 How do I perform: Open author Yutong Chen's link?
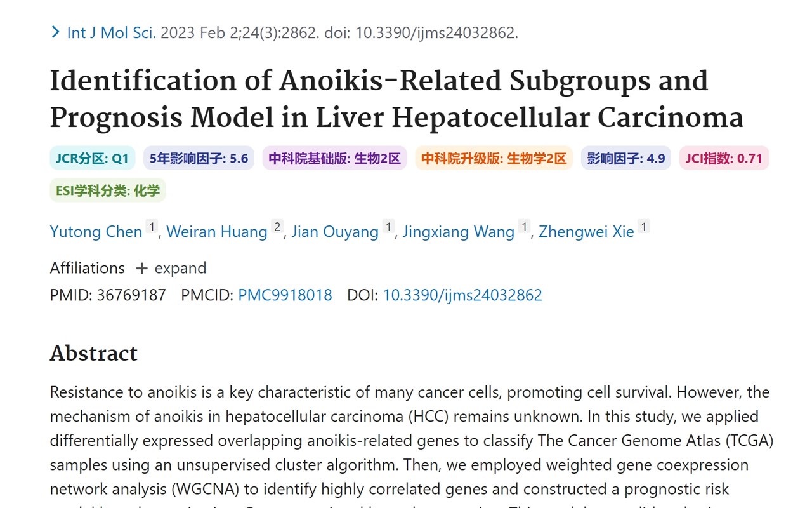[x=96, y=232]
